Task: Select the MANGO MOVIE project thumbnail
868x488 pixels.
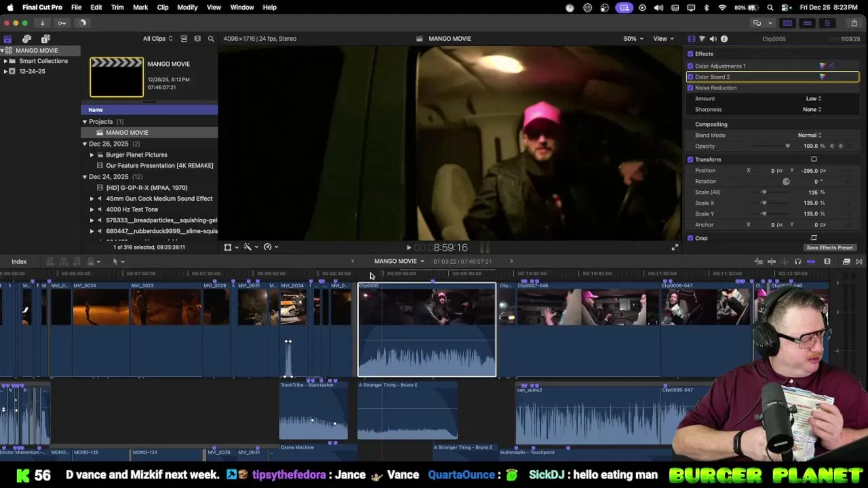Action: [x=117, y=77]
